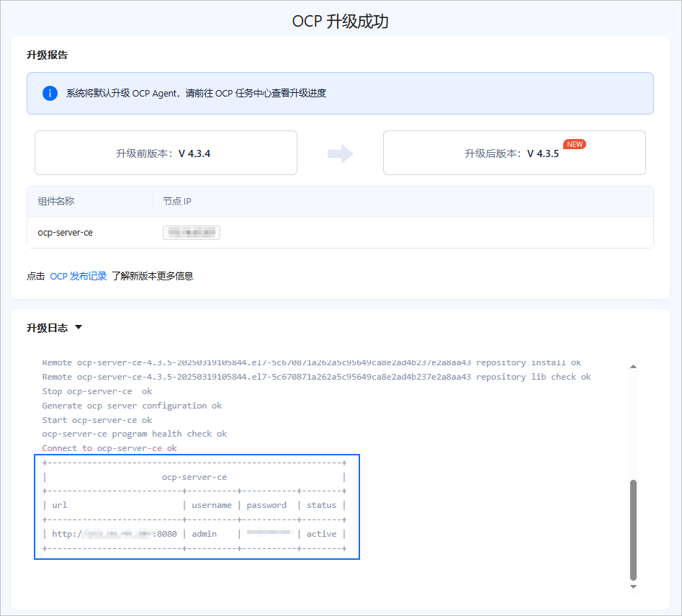Screen dimensions: 682x616
Task: Click the blurred password value in log table
Action: 269,532
